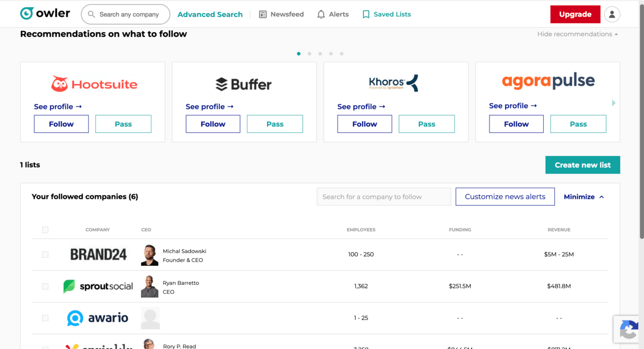The width and height of the screenshot is (644, 349).
Task: Click the Khoros logo
Action: [393, 83]
